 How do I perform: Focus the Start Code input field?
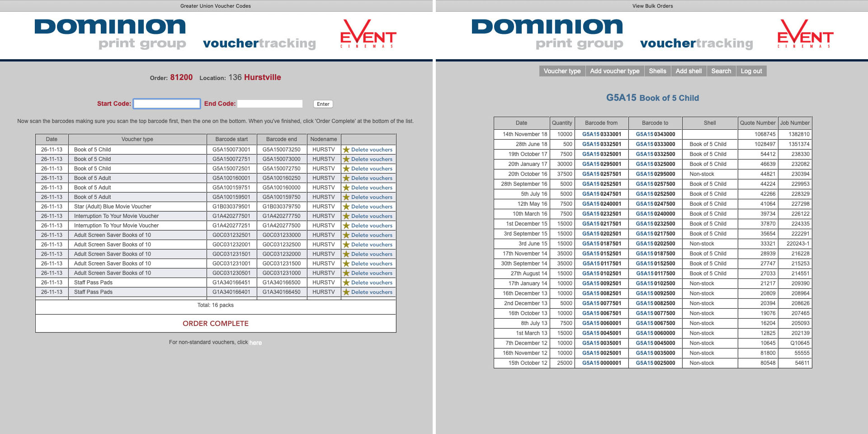[x=167, y=104]
